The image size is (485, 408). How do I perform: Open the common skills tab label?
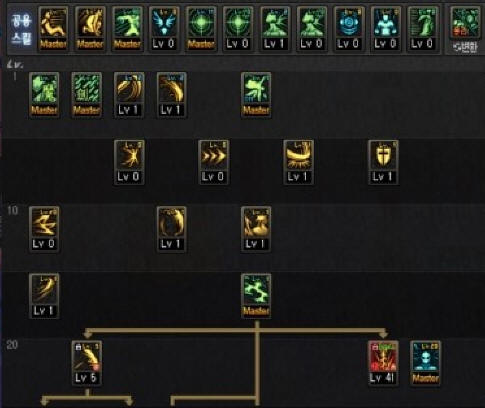[21, 29]
